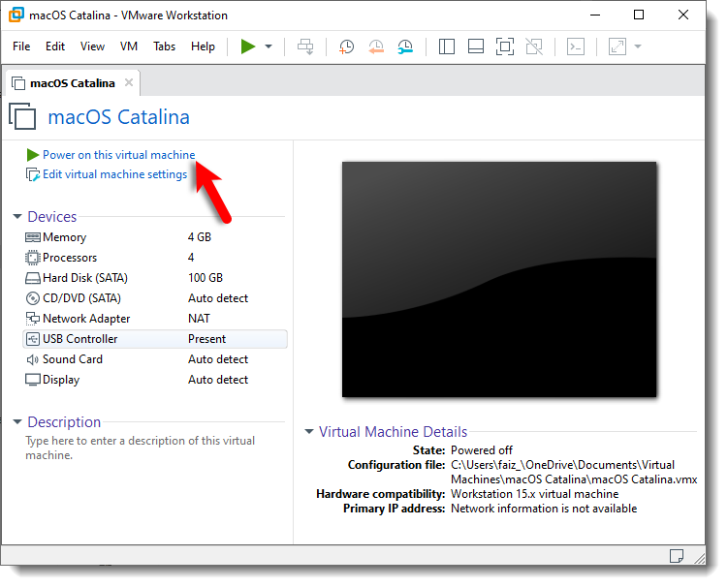
Task: Click in the description text field
Action: tap(141, 448)
